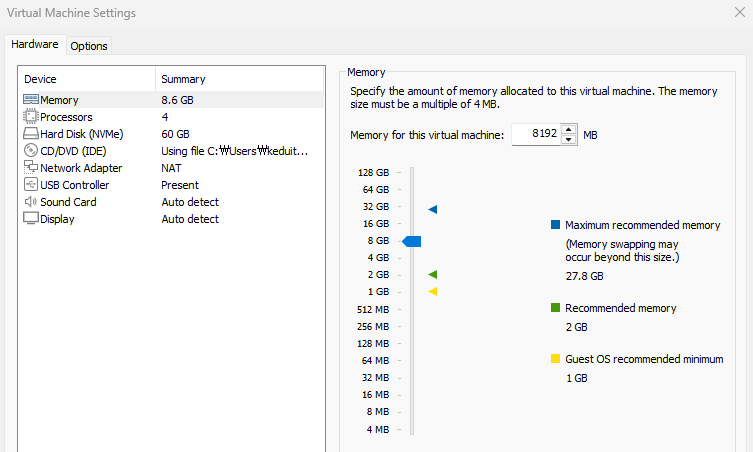Click the 8.6 GB memory summary value
Screen dimensions: 753x452
(x=177, y=100)
